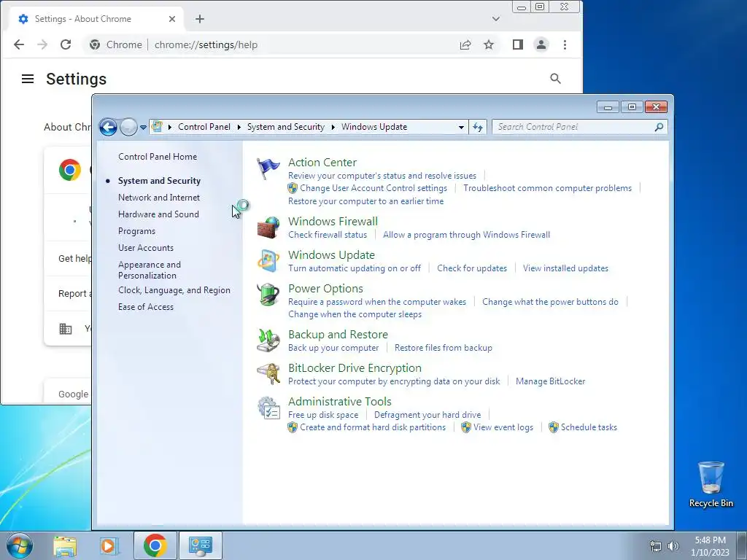Image resolution: width=747 pixels, height=560 pixels.
Task: Expand the arrow after System and Security breadcrumb
Action: click(333, 127)
